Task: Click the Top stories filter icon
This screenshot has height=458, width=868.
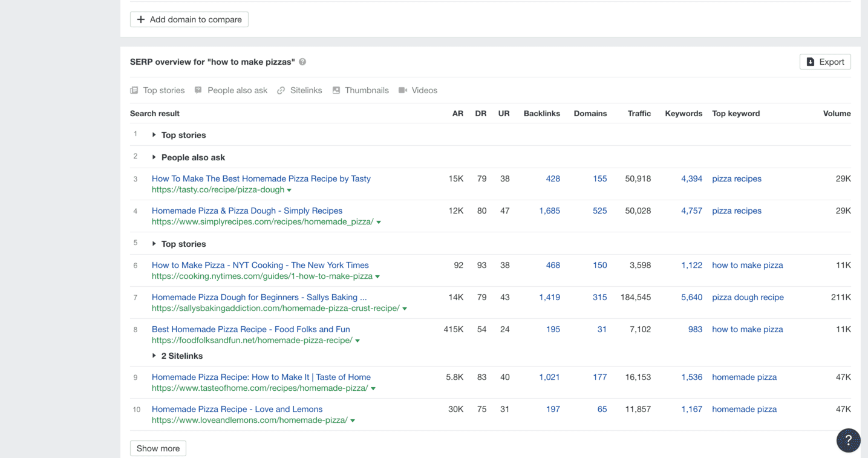Action: (x=134, y=90)
